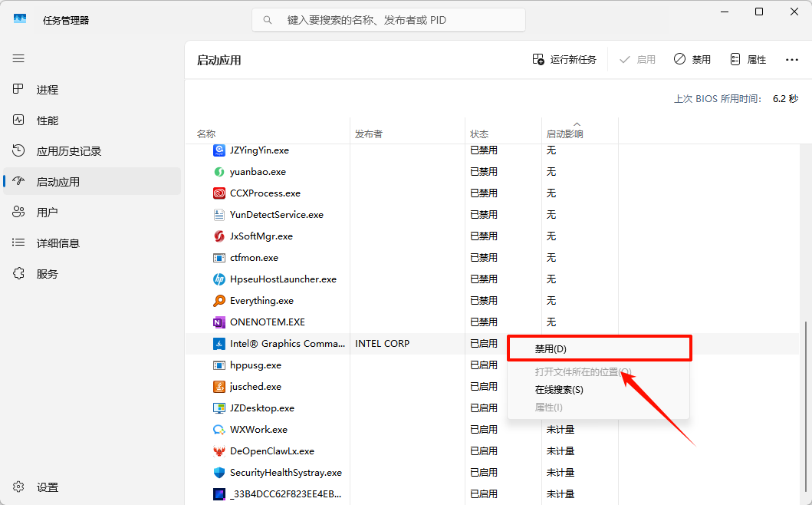
Task: Open Settings (设置) at sidebar bottom
Action: coord(92,487)
